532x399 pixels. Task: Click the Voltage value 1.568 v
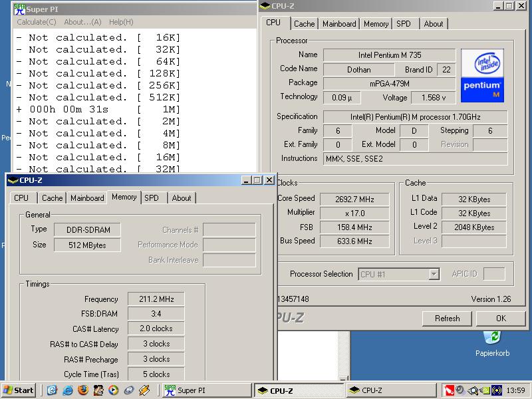434,98
